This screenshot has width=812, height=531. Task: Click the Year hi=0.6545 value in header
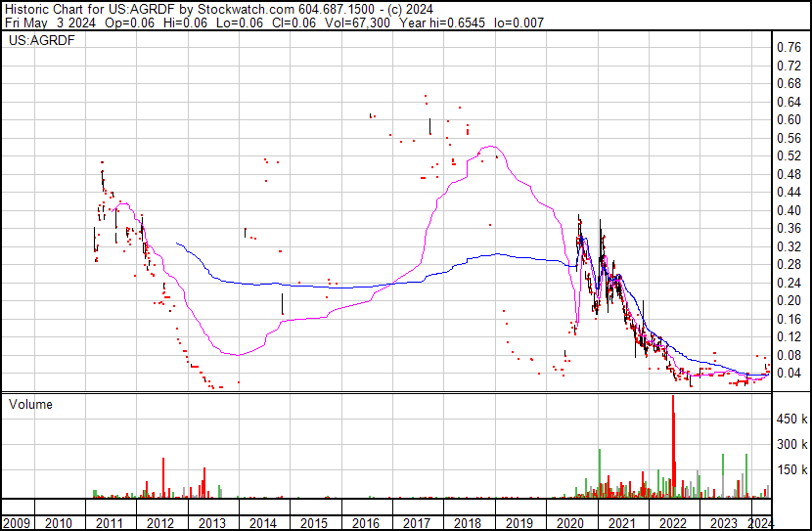[442, 22]
